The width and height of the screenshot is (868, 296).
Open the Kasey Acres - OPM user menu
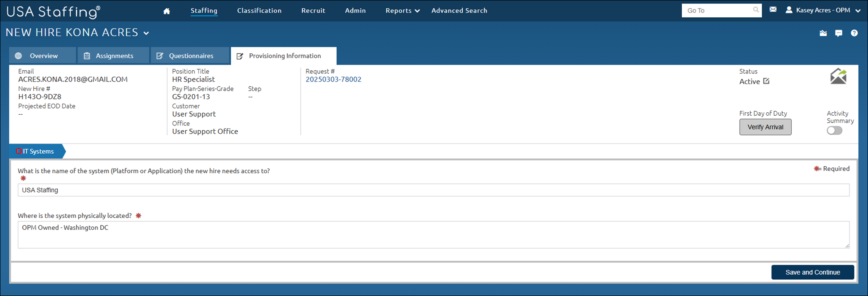823,10
